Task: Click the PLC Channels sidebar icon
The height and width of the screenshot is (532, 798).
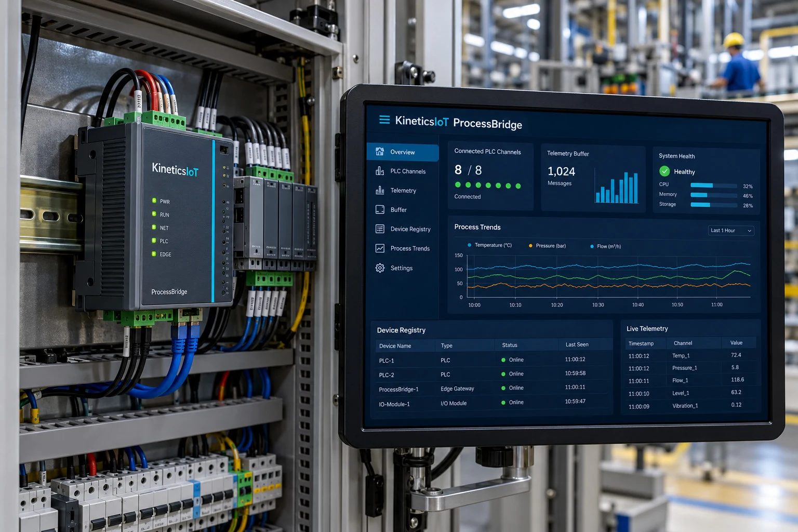Action: (380, 171)
